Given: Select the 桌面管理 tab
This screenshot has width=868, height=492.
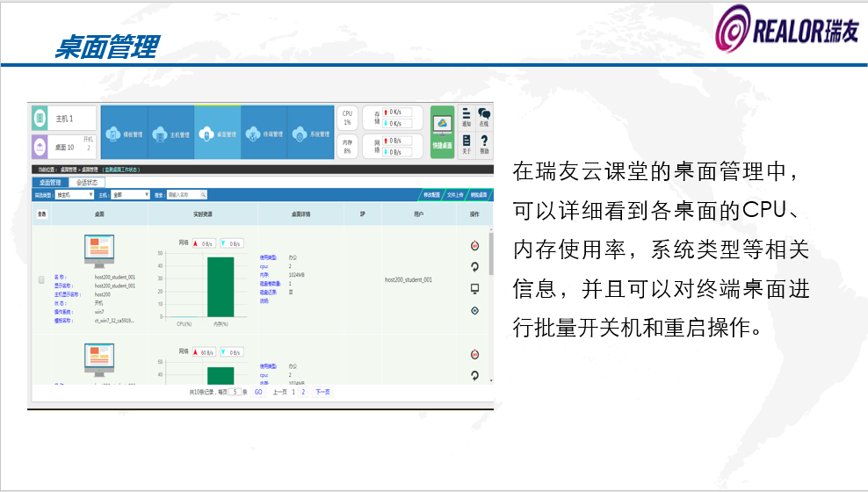Looking at the screenshot, I should click(50, 183).
